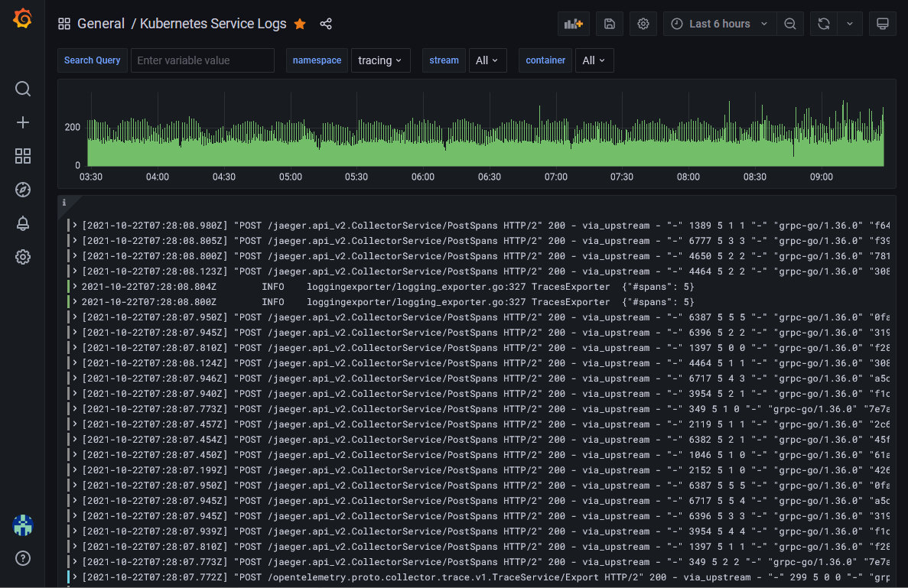Click the Search Query variable input field
The height and width of the screenshot is (588, 908).
pos(202,60)
